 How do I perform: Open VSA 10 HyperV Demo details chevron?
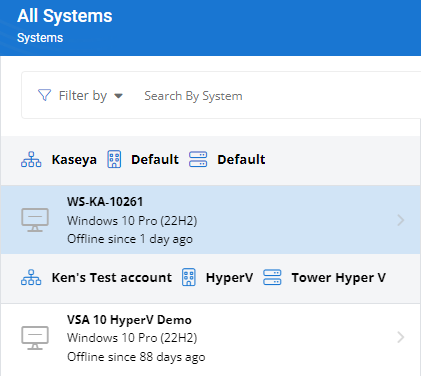pos(401,337)
